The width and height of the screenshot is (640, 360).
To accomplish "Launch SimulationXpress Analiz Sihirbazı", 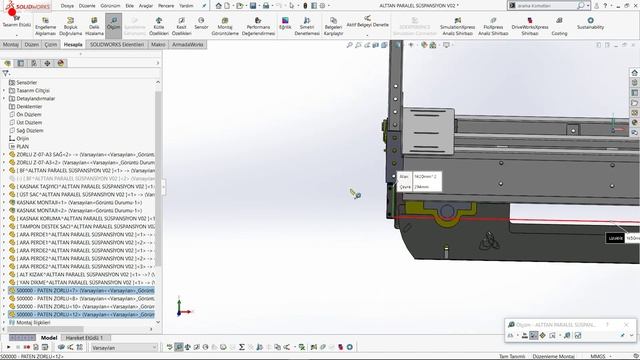I will coord(458,26).
